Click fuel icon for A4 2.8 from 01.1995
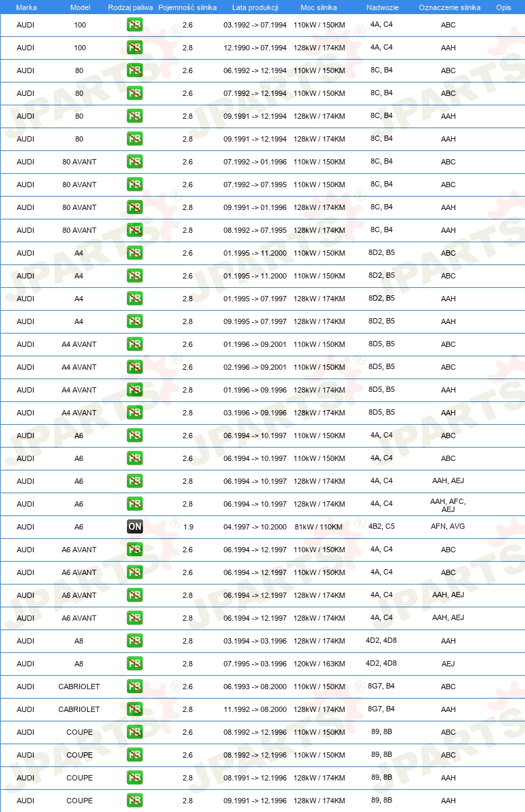This screenshot has width=525, height=812. click(135, 299)
